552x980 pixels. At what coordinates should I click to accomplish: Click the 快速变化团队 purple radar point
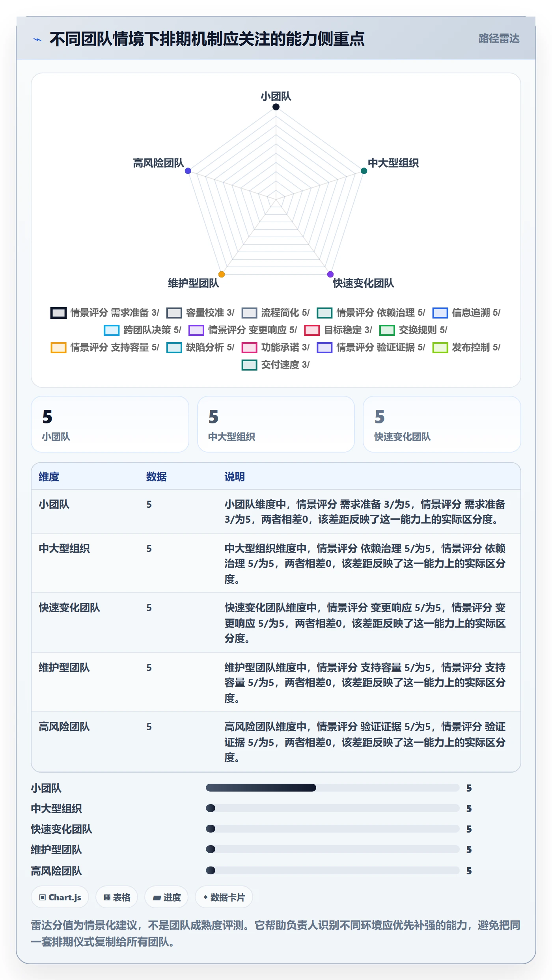pyautogui.click(x=330, y=274)
